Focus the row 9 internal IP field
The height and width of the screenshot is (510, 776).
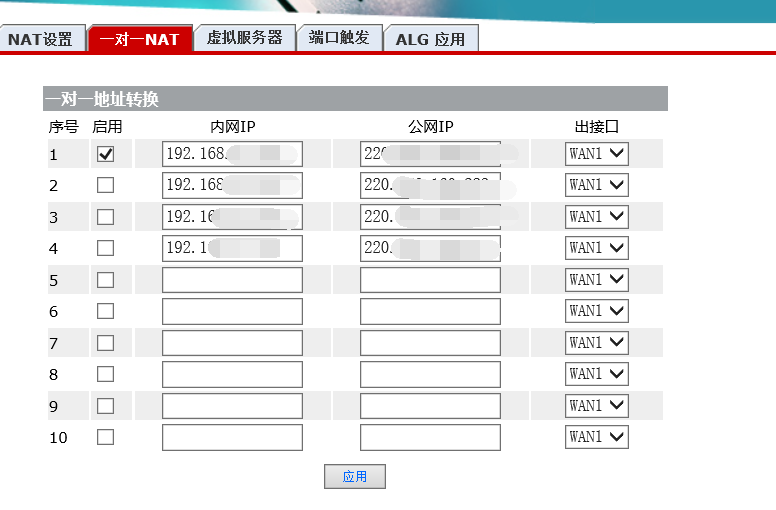coord(232,406)
